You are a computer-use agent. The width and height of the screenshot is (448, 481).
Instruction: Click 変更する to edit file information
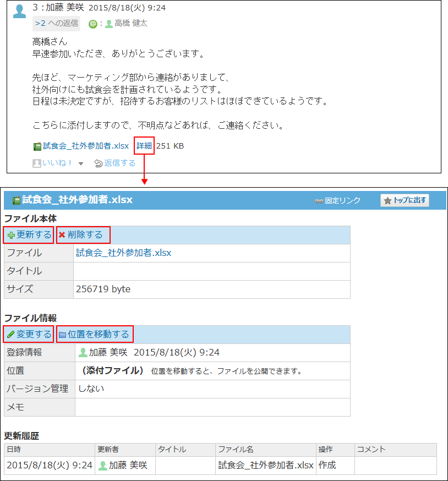pyautogui.click(x=30, y=334)
